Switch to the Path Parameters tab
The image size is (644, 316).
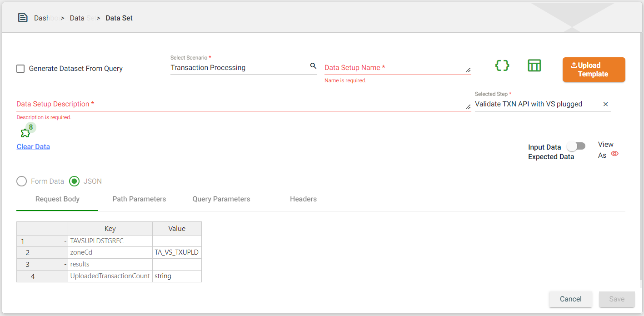(x=139, y=199)
